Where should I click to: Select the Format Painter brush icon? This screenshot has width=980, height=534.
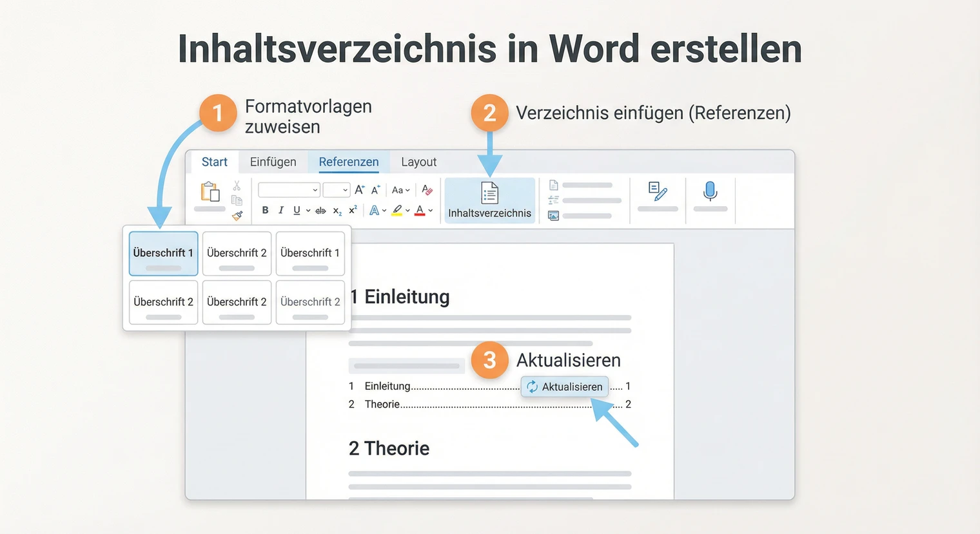click(237, 215)
